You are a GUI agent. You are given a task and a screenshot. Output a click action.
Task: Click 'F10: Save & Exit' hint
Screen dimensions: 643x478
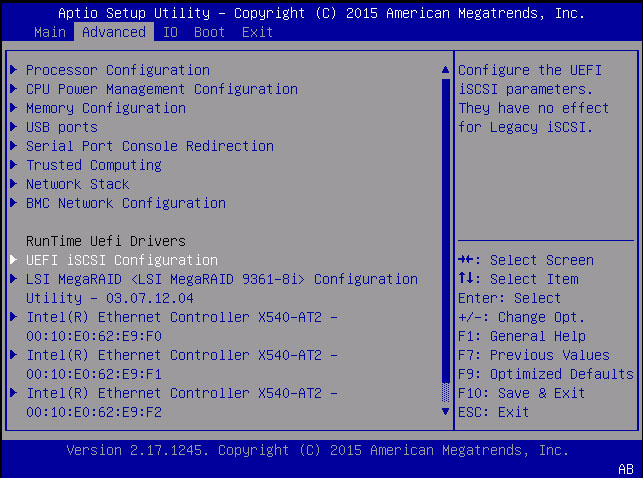click(x=521, y=393)
